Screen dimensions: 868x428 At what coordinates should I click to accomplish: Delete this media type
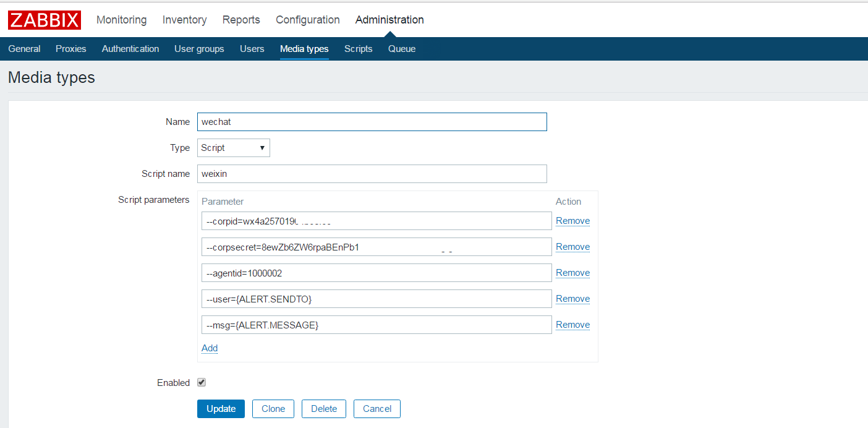pos(324,409)
